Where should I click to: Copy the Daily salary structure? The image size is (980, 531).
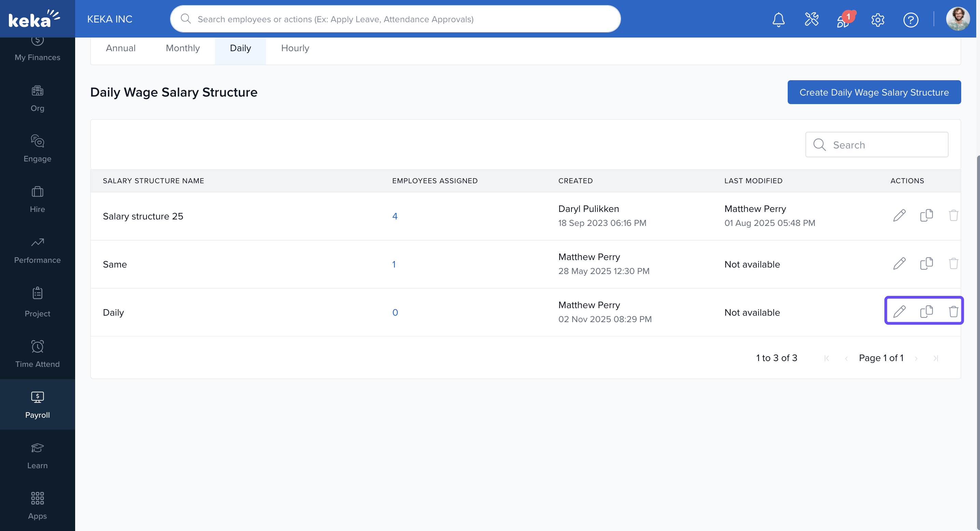(x=926, y=312)
